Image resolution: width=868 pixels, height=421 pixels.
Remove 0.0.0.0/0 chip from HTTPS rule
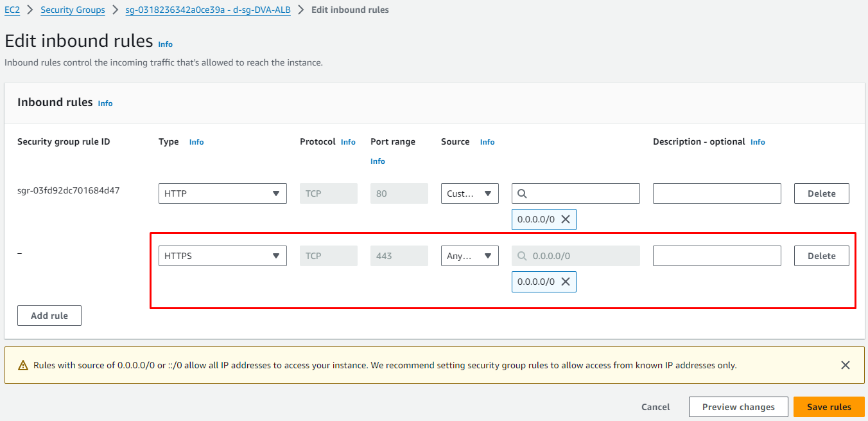tap(566, 282)
